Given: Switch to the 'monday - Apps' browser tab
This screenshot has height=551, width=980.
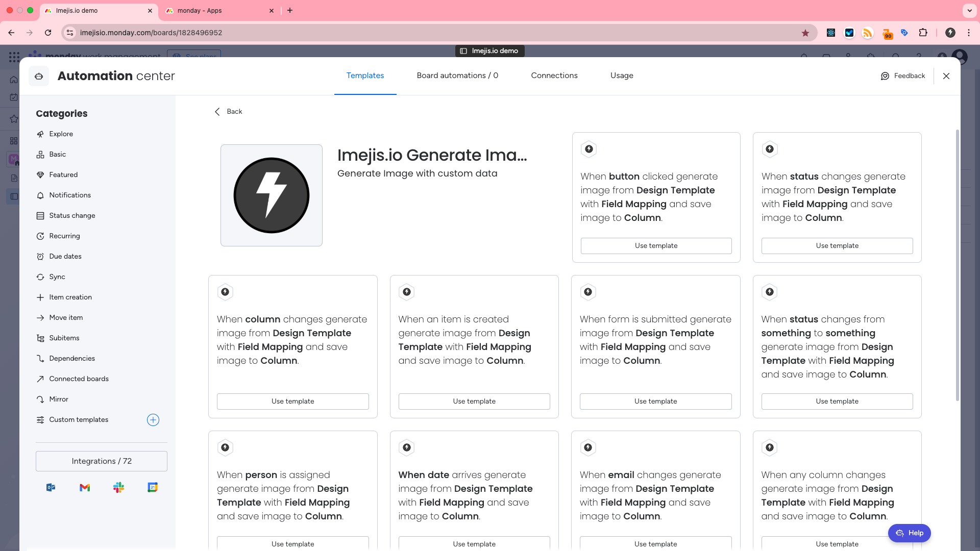Looking at the screenshot, I should coord(220,11).
